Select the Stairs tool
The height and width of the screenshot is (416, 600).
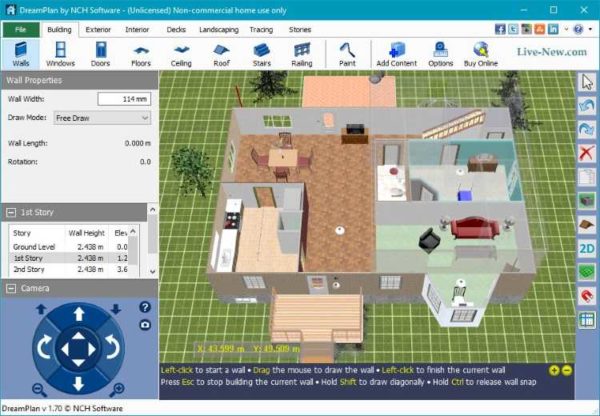(261, 54)
